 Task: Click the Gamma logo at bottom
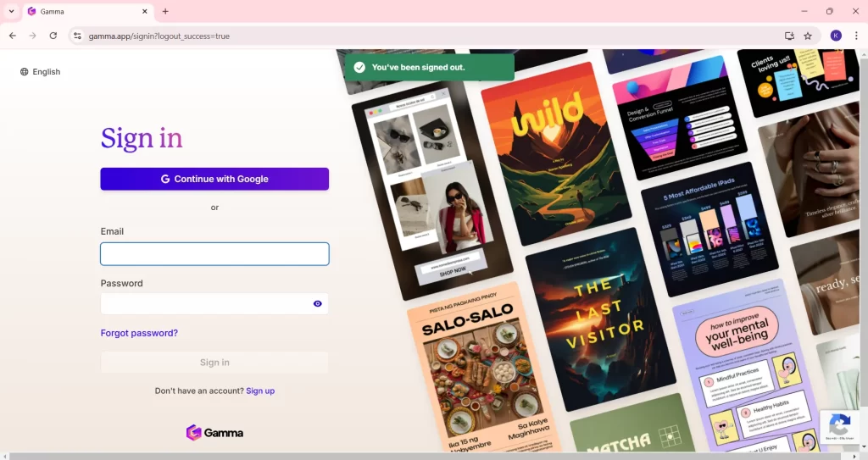pyautogui.click(x=214, y=433)
